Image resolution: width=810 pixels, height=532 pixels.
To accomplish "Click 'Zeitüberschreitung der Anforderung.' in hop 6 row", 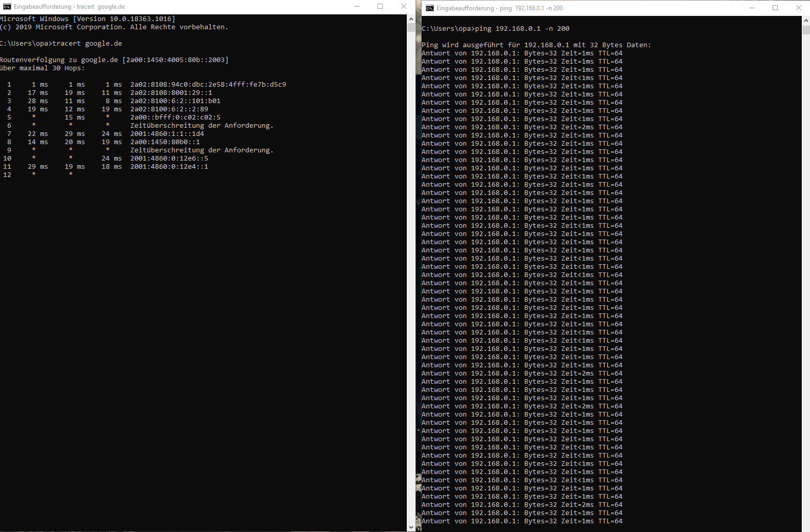I will click(x=202, y=126).
